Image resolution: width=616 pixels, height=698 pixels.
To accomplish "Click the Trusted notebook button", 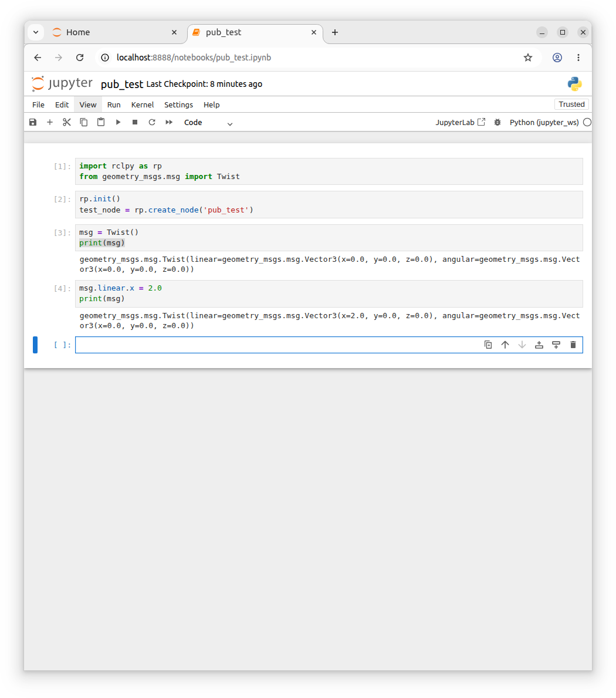I will click(571, 104).
